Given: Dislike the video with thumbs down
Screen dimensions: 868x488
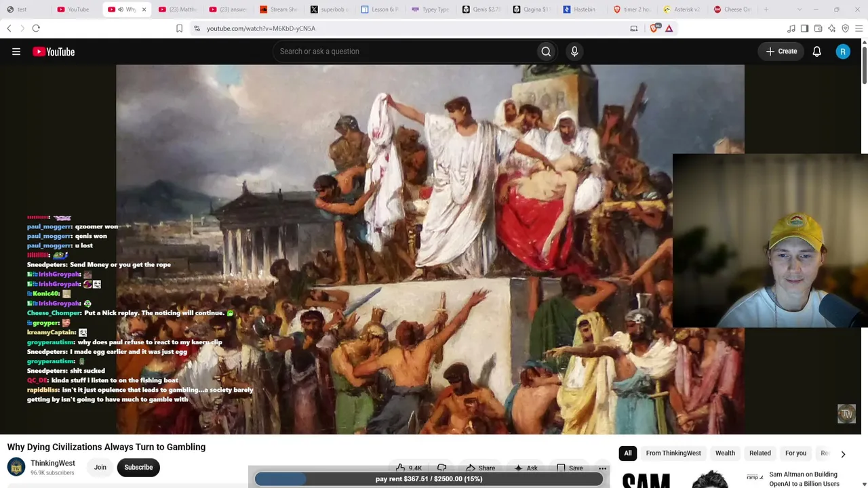Looking at the screenshot, I should coord(441,468).
